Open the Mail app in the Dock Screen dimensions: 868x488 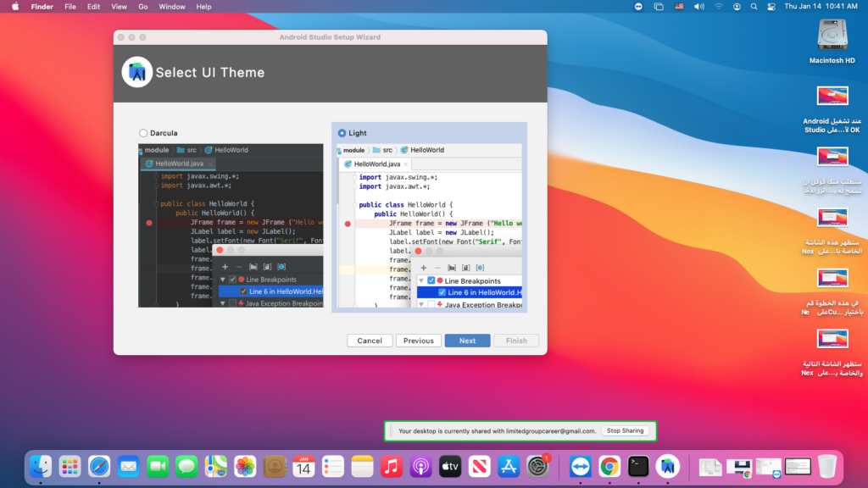click(x=129, y=467)
